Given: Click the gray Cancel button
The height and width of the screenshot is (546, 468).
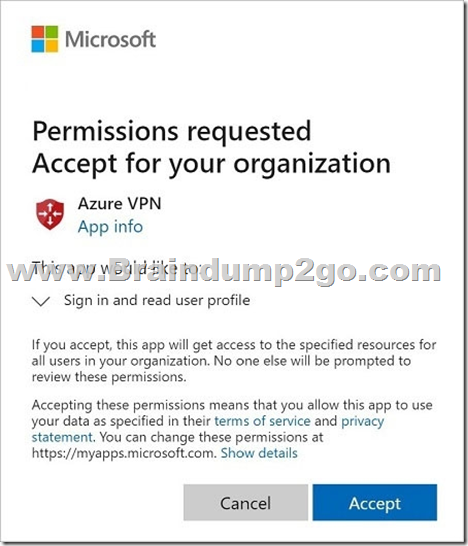Looking at the screenshot, I should pyautogui.click(x=245, y=502).
